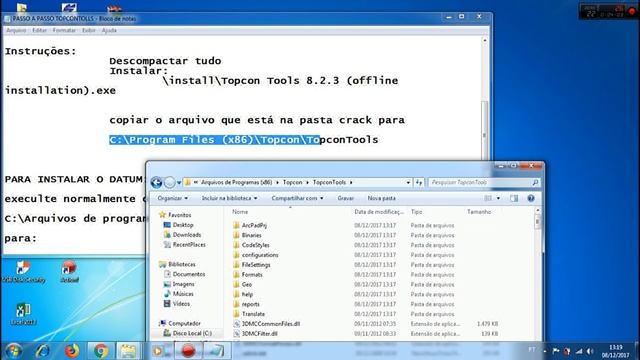Sort by the Tamanho column header
This screenshot has height=360, width=640.
coord(479,212)
